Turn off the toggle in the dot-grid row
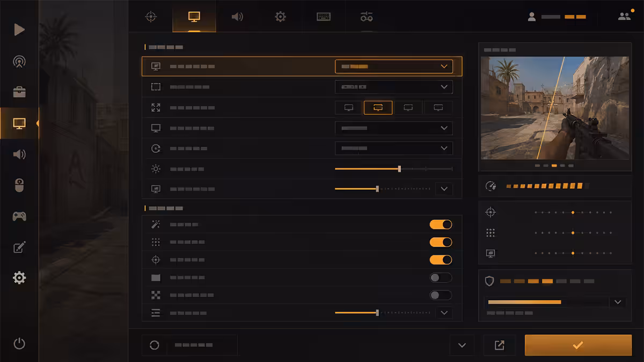This screenshot has width=644, height=362. [441, 242]
